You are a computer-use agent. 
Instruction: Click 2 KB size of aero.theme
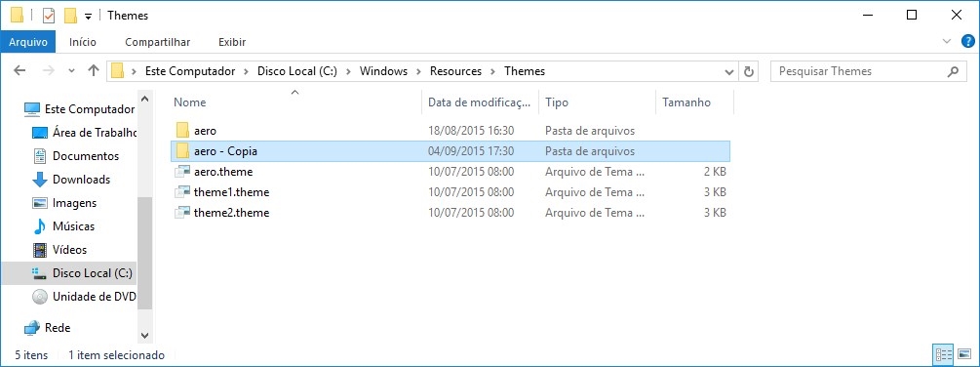click(715, 172)
